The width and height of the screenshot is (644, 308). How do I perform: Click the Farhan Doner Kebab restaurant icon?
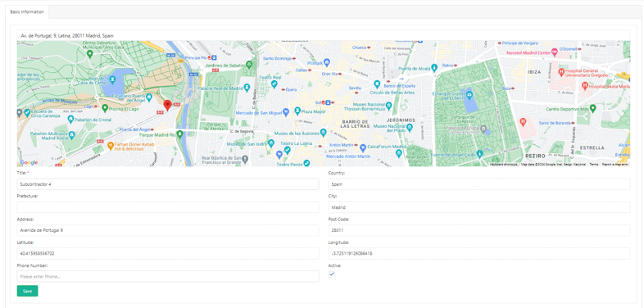pyautogui.click(x=110, y=145)
